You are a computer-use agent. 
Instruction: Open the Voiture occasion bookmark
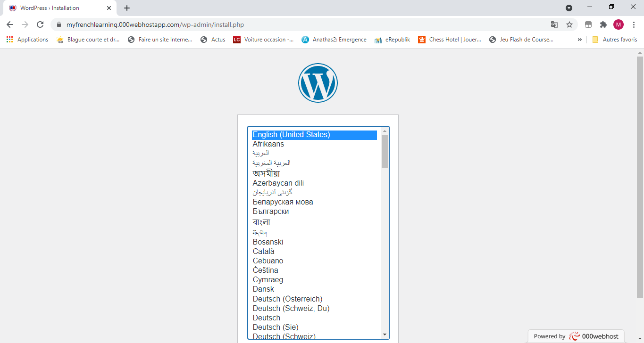pos(263,40)
